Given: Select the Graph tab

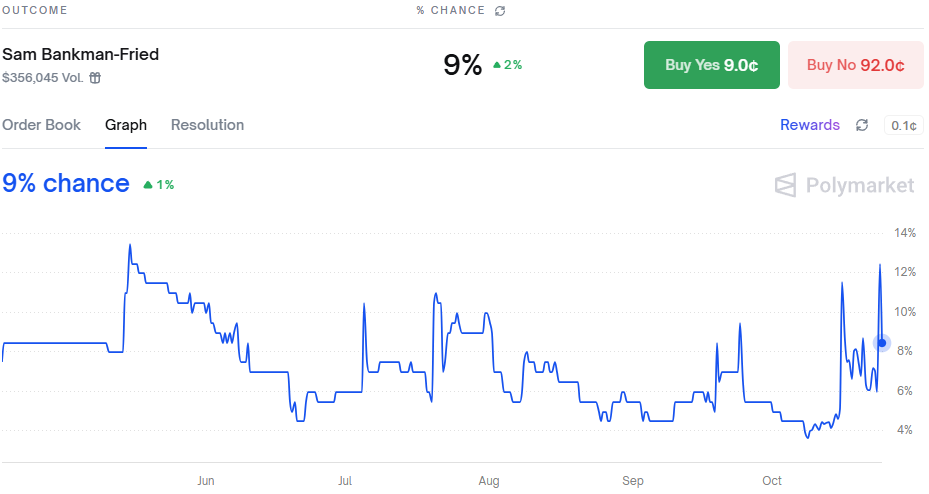Looking at the screenshot, I should [126, 125].
